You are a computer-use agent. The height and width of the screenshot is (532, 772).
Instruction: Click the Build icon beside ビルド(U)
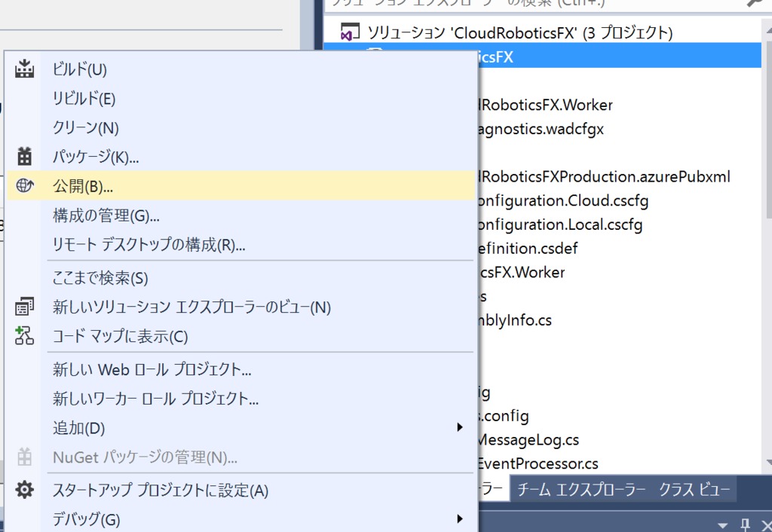(24, 69)
